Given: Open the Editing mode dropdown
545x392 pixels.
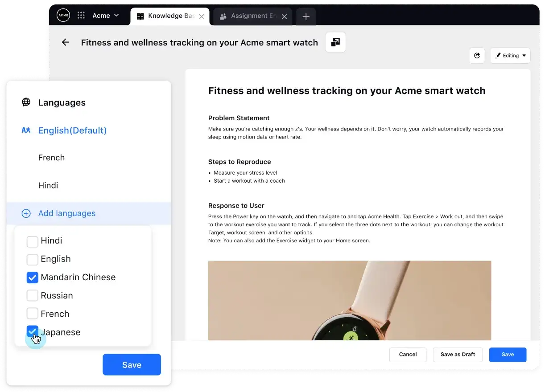Looking at the screenshot, I should click(x=510, y=55).
